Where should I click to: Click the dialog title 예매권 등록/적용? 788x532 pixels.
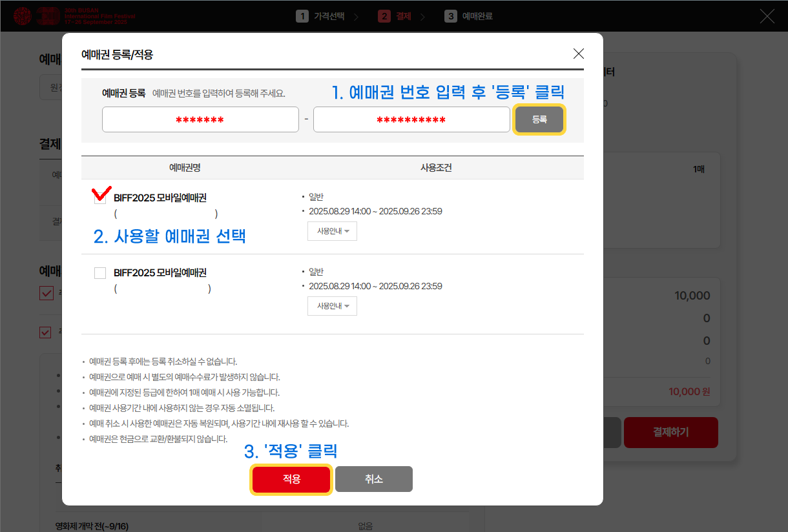click(x=118, y=54)
